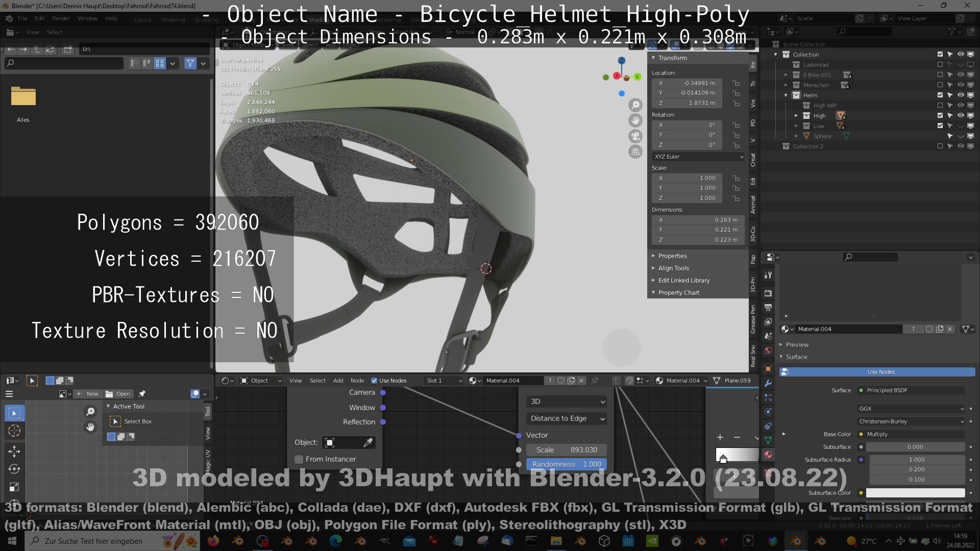Toggle eye visibility for Collection 2

(961, 146)
